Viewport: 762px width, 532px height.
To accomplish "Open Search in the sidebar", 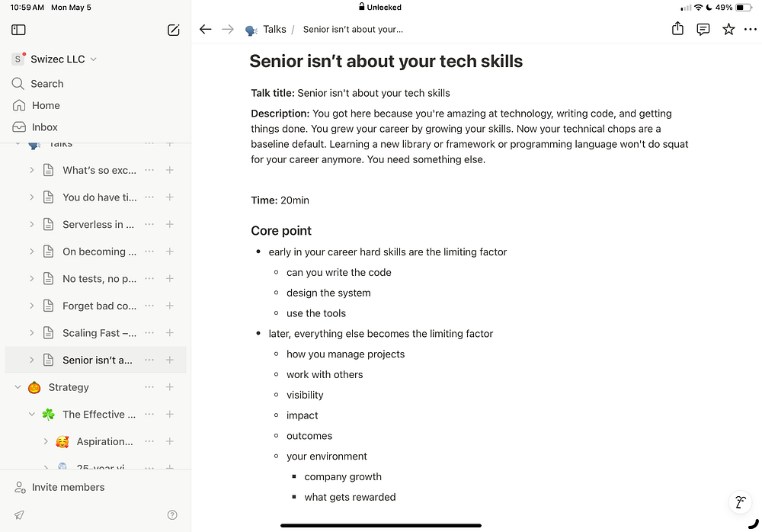I will [x=37, y=84].
